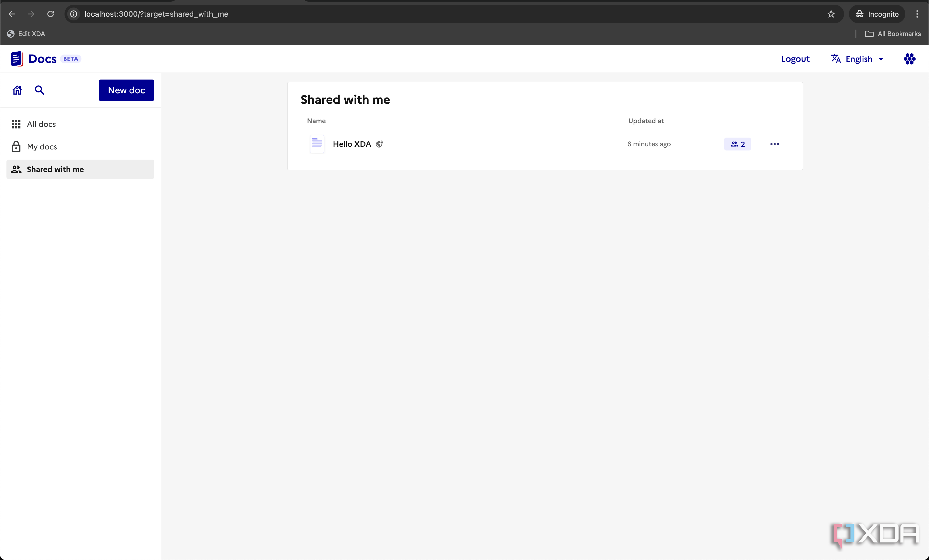Open the Chrome three-dot menu
The width and height of the screenshot is (929, 560).
(917, 14)
